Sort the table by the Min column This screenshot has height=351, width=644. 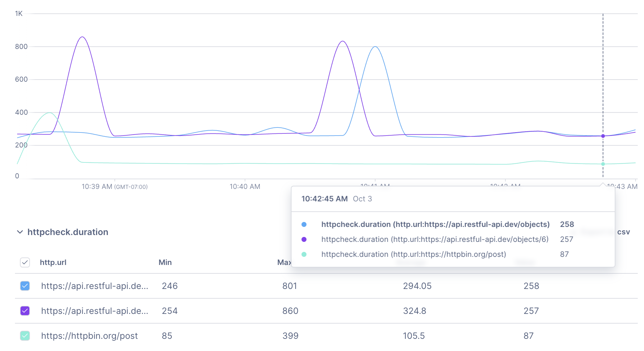[x=165, y=262]
